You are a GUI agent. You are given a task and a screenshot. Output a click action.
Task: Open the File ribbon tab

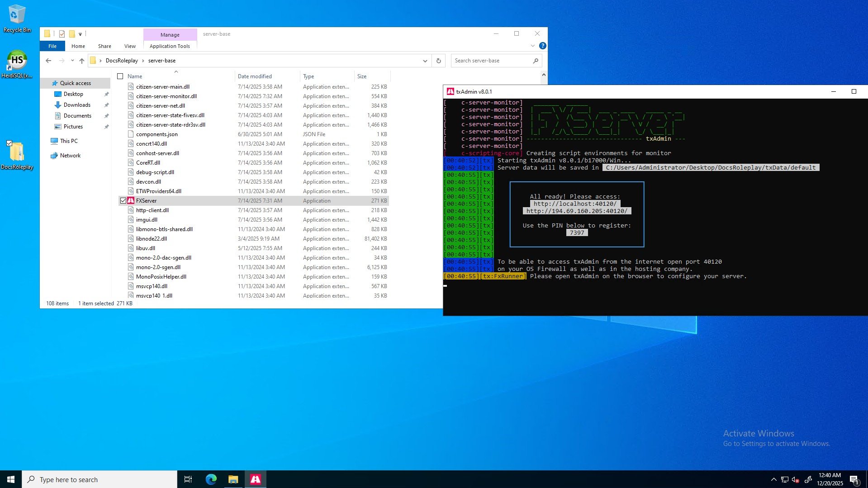(52, 46)
